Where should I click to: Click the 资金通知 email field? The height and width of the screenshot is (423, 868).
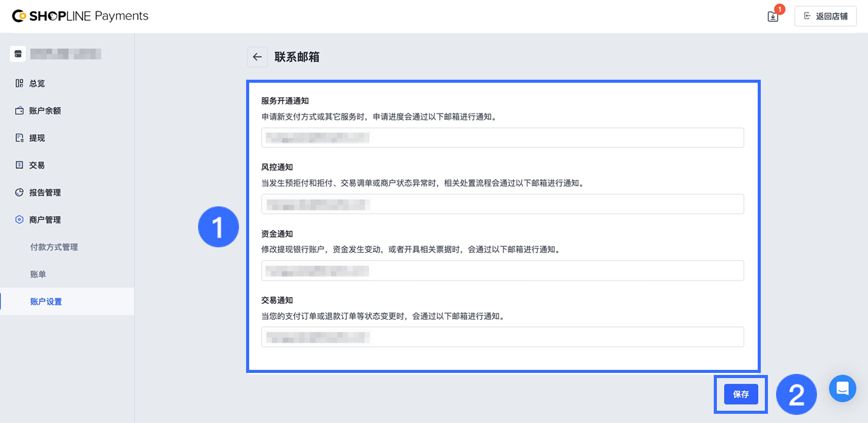coord(502,270)
